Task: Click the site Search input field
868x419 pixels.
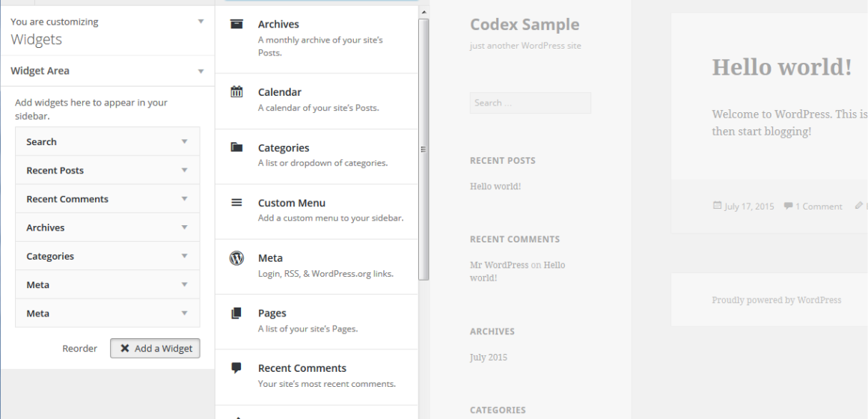Action: [531, 103]
